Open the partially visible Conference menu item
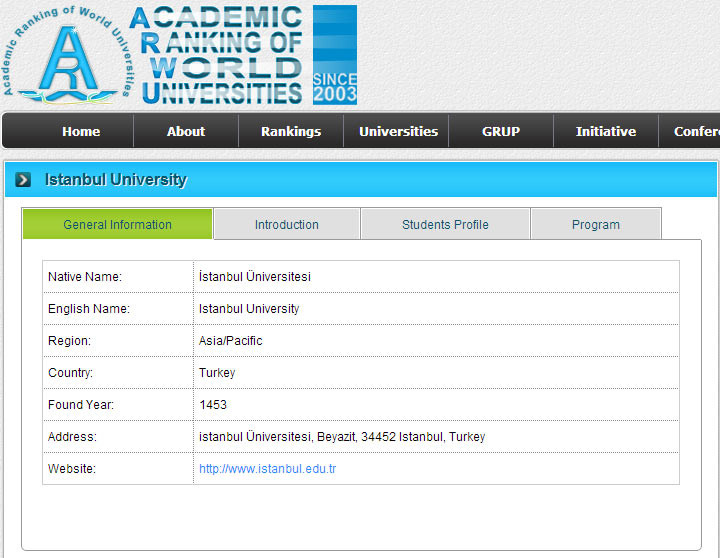Viewport: 720px width, 558px height. pos(695,131)
